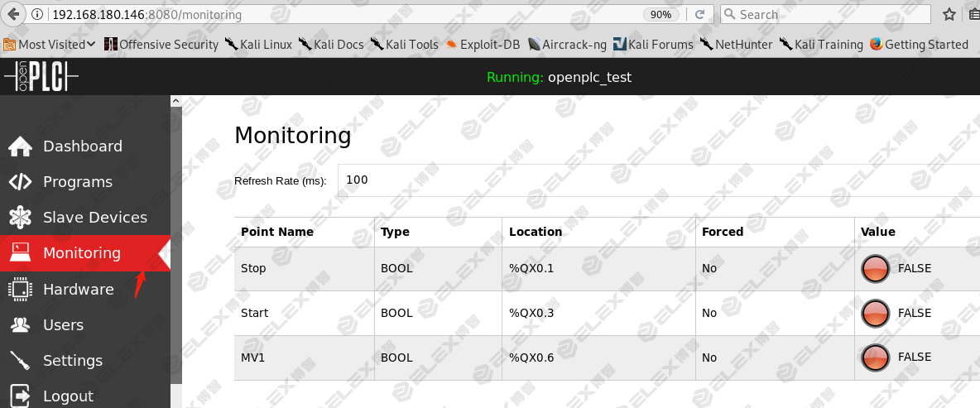Image resolution: width=980 pixels, height=408 pixels.
Task: Go to Slave Devices page
Action: pos(95,218)
